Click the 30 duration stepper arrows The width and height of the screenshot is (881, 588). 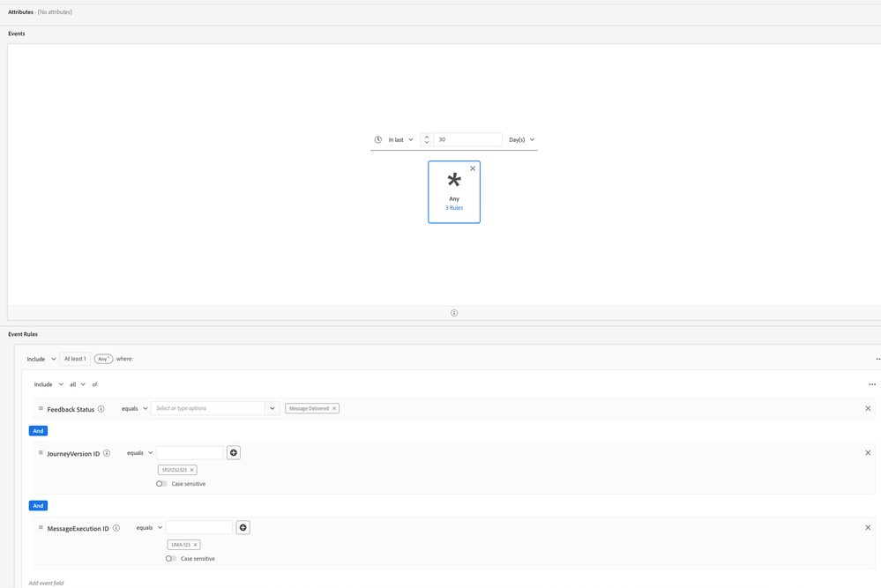coord(426,139)
